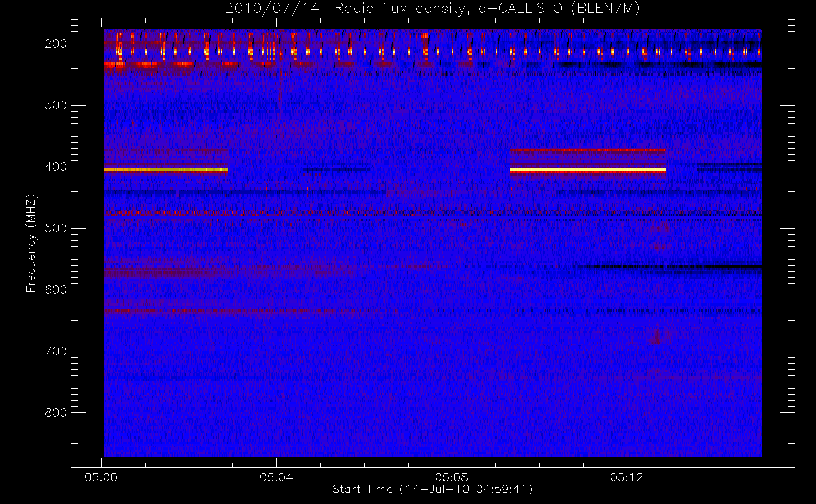The image size is (816, 504).
Task: Click the 400 frequency tick label
Action: click(x=55, y=167)
